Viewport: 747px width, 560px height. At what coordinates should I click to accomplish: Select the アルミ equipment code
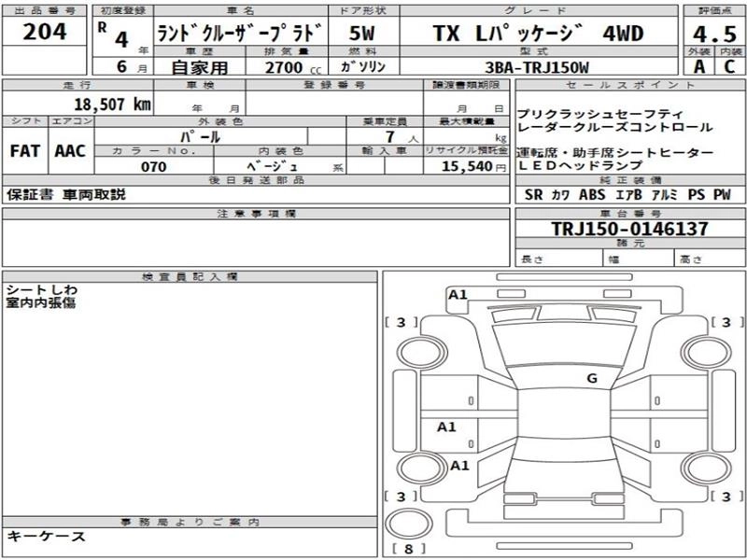pyautogui.click(x=664, y=194)
